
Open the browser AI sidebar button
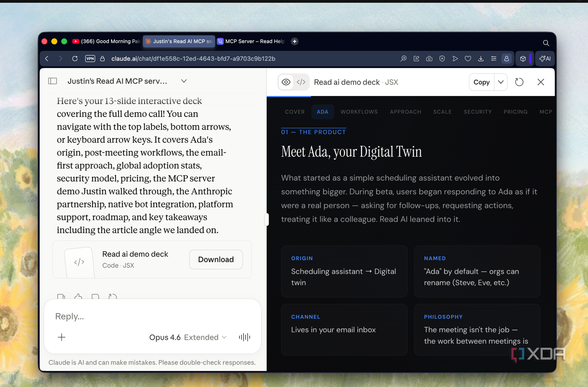pos(545,58)
